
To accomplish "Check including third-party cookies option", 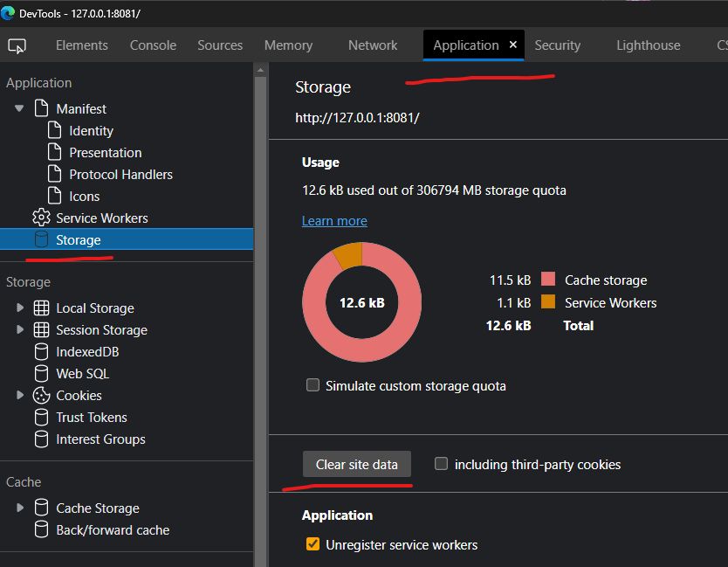I will tap(441, 464).
